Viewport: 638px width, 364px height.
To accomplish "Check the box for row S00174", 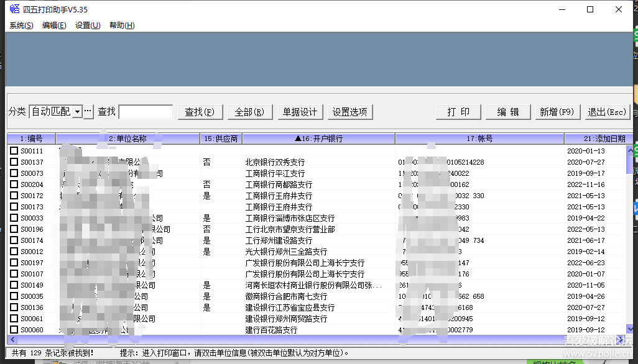I will pos(14,240).
